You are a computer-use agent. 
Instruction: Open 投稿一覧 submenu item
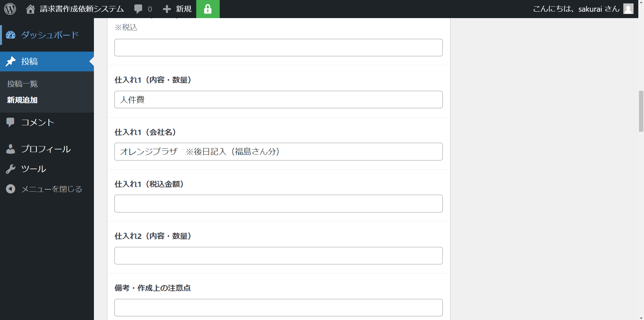(22, 84)
